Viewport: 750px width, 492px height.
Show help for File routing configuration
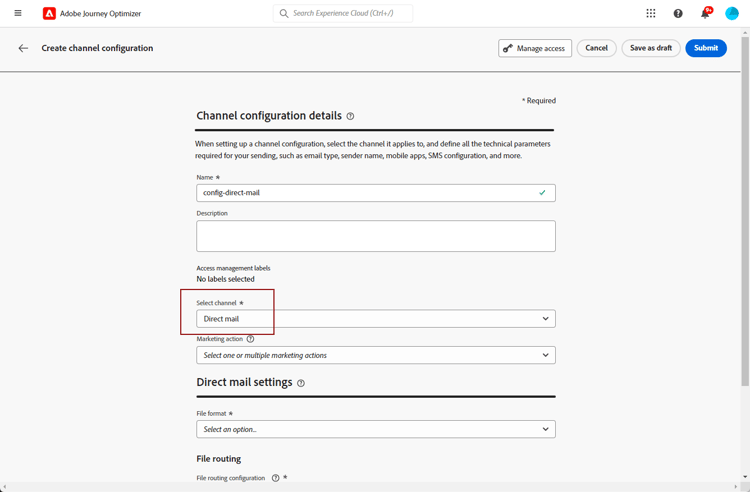[x=275, y=478]
